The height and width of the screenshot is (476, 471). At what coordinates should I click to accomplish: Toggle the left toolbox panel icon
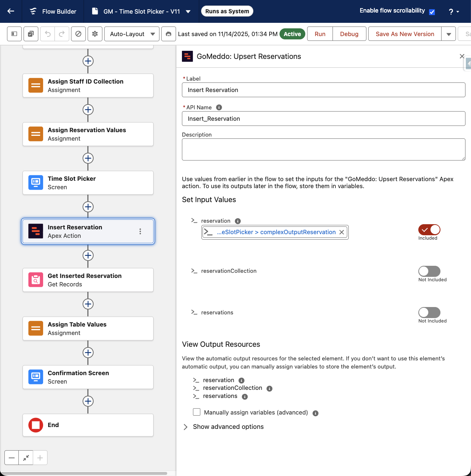click(14, 34)
